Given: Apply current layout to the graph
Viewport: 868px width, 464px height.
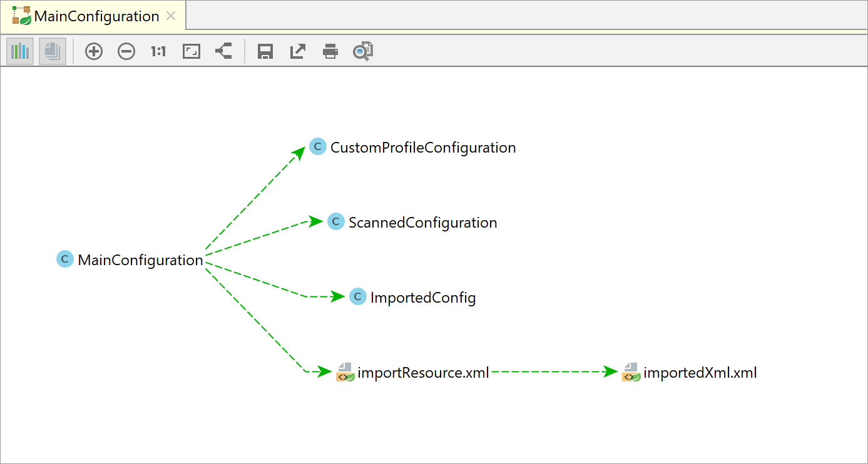Looking at the screenshot, I should [223, 51].
